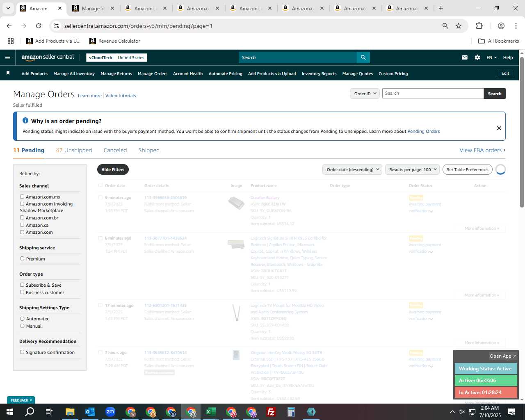The height and width of the screenshot is (420, 525).
Task: Click the teal search magnifier button
Action: click(363, 57)
